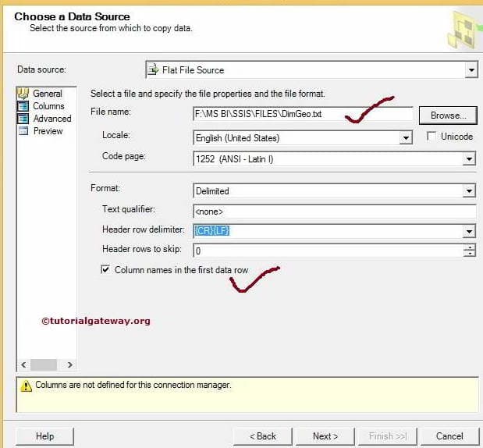The width and height of the screenshot is (483, 448).
Task: Click the Browse button
Action: click(448, 116)
